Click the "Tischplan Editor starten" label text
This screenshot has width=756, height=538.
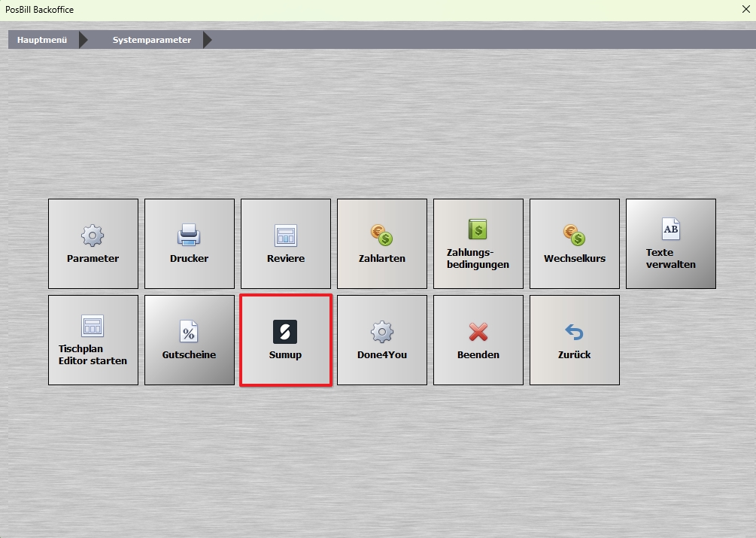click(x=93, y=355)
